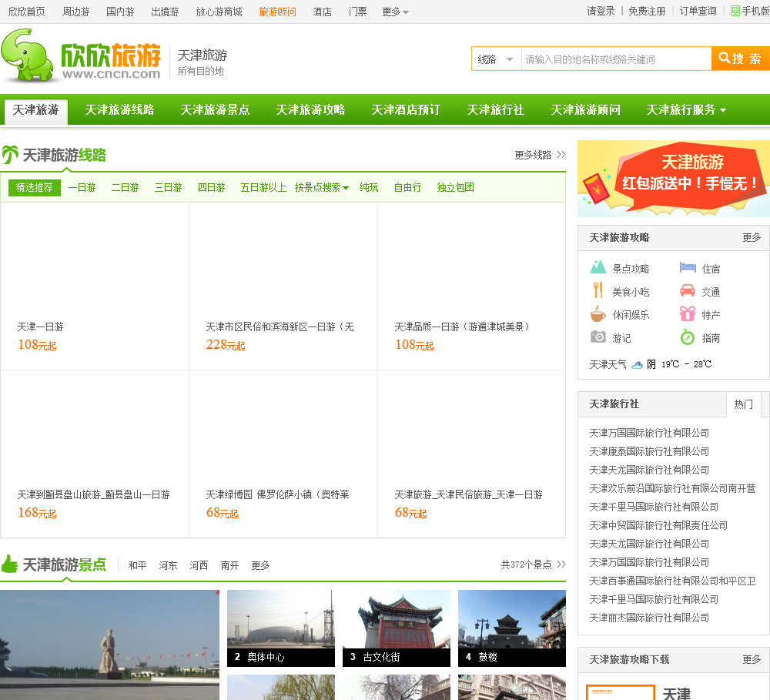The height and width of the screenshot is (700, 770).
Task: Open the 天津旅游线路 nav item
Action: [x=119, y=109]
